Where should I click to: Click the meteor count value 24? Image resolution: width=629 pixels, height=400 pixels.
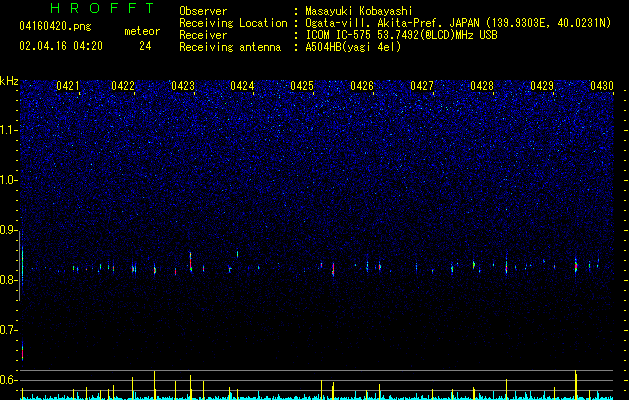point(145,46)
